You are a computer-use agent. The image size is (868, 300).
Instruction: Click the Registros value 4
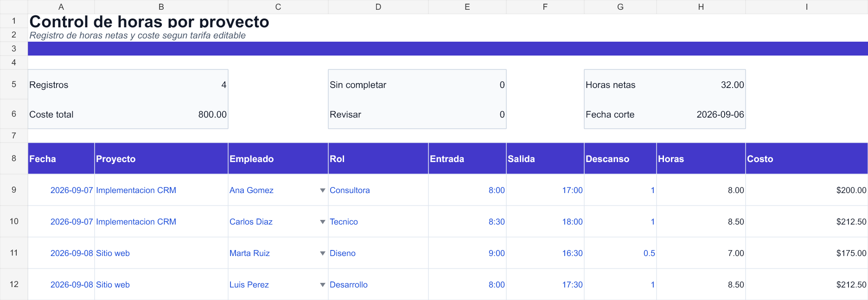(x=161, y=85)
